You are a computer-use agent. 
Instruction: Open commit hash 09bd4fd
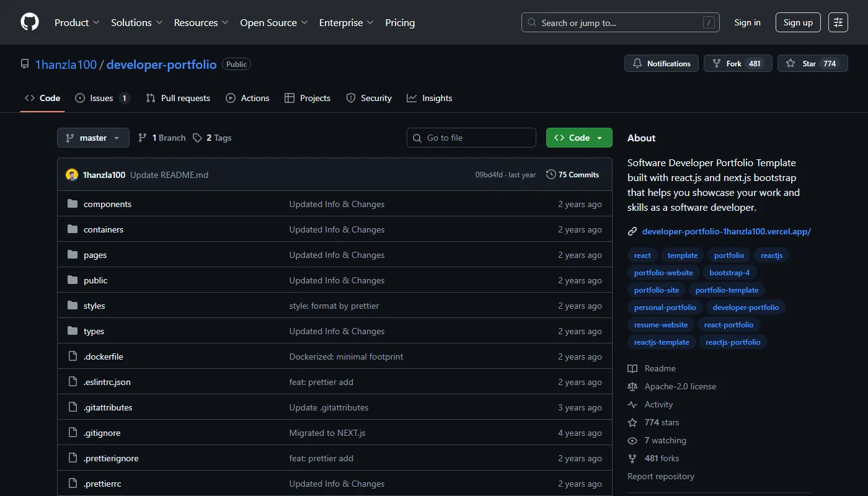[489, 175]
